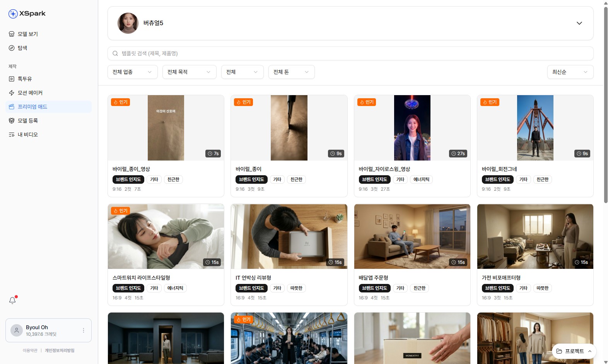608x364 pixels.
Task: Click the 인기 badge on 바이럴_종이 card
Action: click(244, 102)
